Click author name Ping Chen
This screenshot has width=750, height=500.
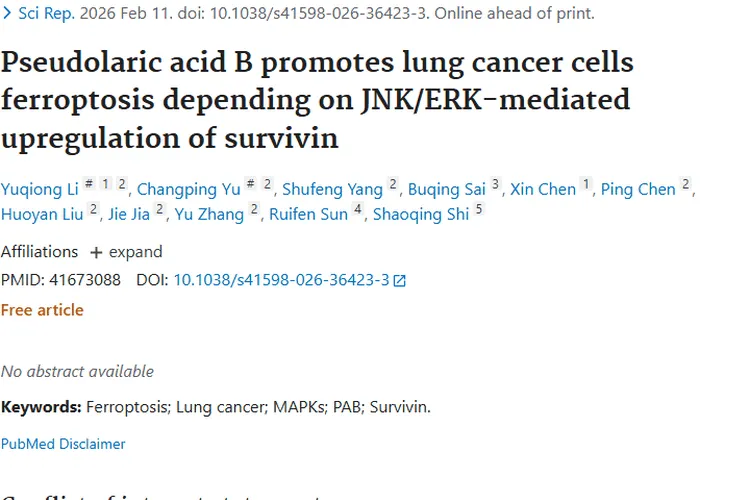click(638, 189)
